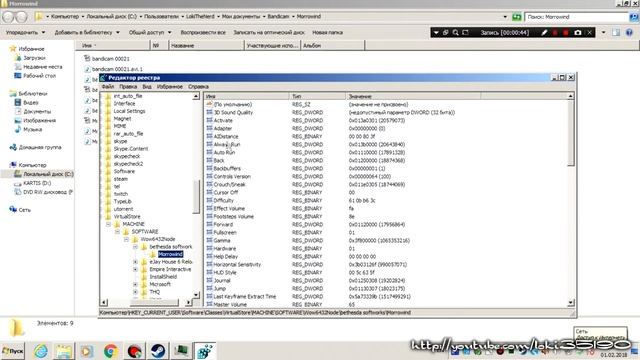This screenshot has height=360, width=640.
Task: Click registry tree horizontal scrollbar
Action: (x=154, y=302)
